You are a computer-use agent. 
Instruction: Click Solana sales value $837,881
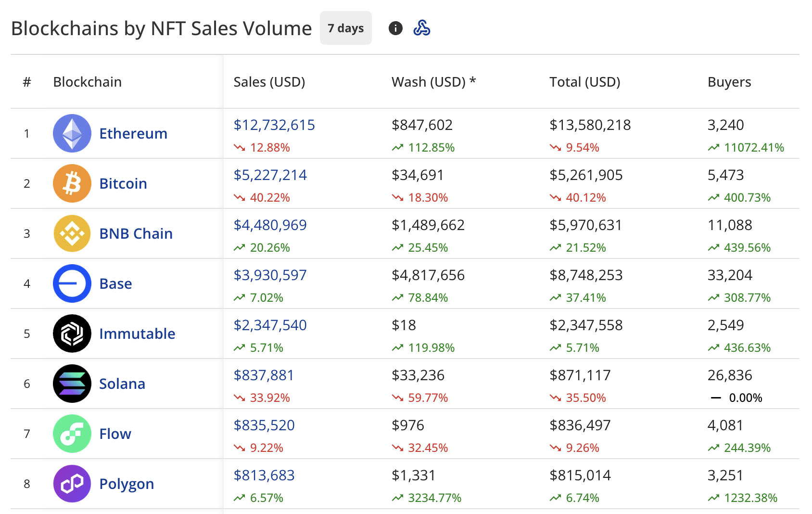pyautogui.click(x=264, y=375)
